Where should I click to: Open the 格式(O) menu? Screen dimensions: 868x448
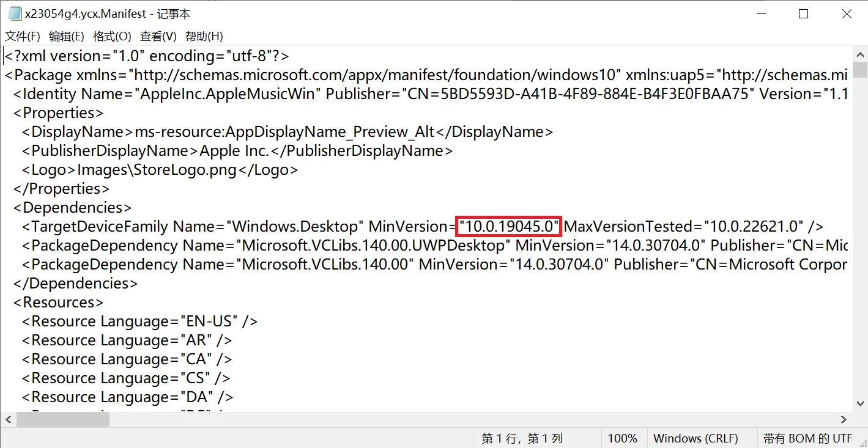112,36
